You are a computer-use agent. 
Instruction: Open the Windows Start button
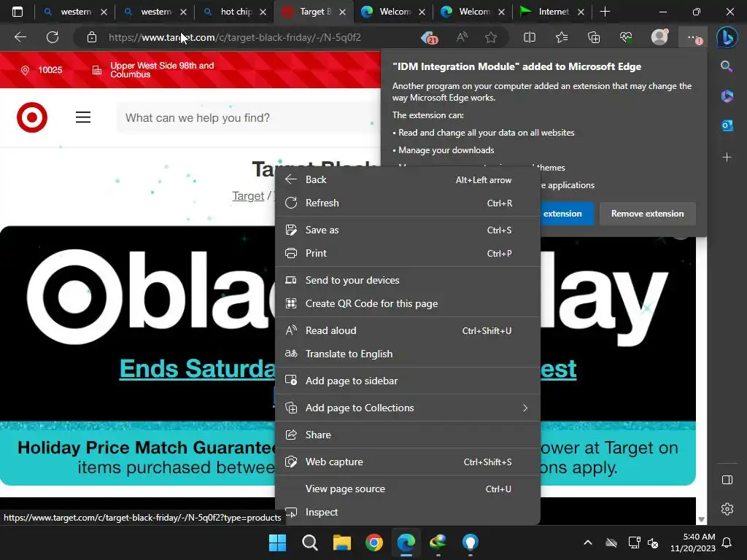(x=277, y=542)
